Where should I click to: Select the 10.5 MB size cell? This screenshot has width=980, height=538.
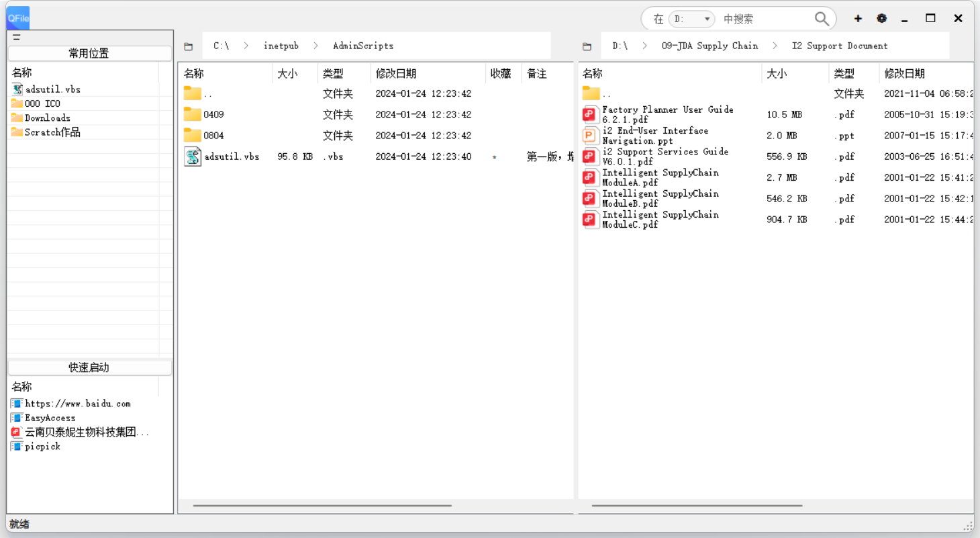click(784, 115)
